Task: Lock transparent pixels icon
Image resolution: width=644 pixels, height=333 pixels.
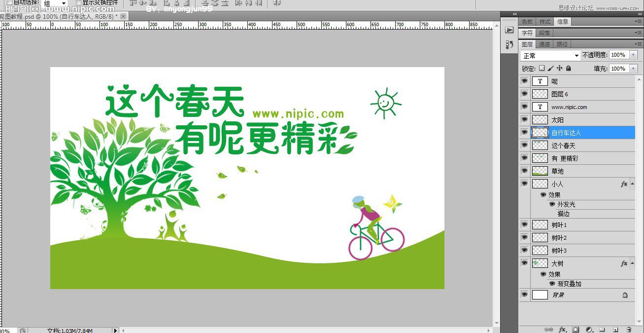Action: coord(542,68)
